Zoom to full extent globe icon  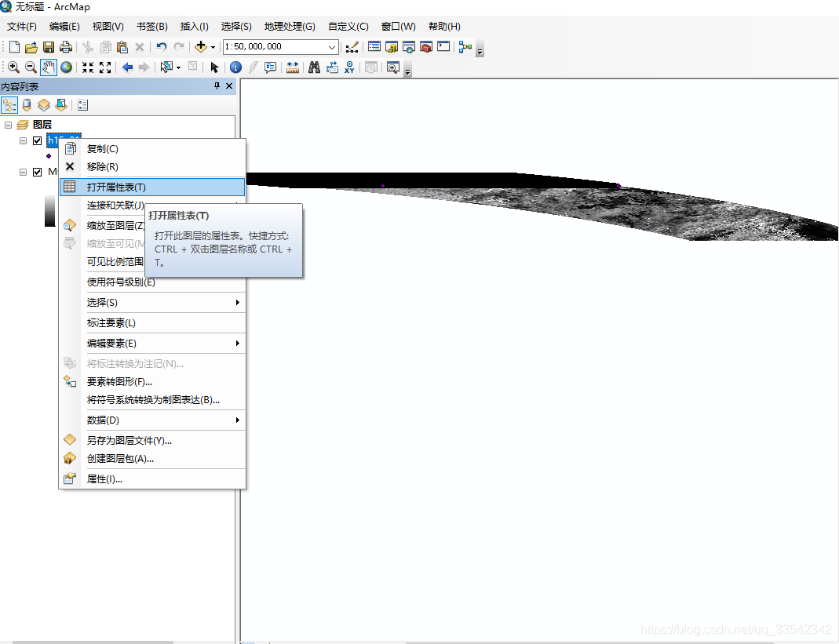(x=67, y=67)
